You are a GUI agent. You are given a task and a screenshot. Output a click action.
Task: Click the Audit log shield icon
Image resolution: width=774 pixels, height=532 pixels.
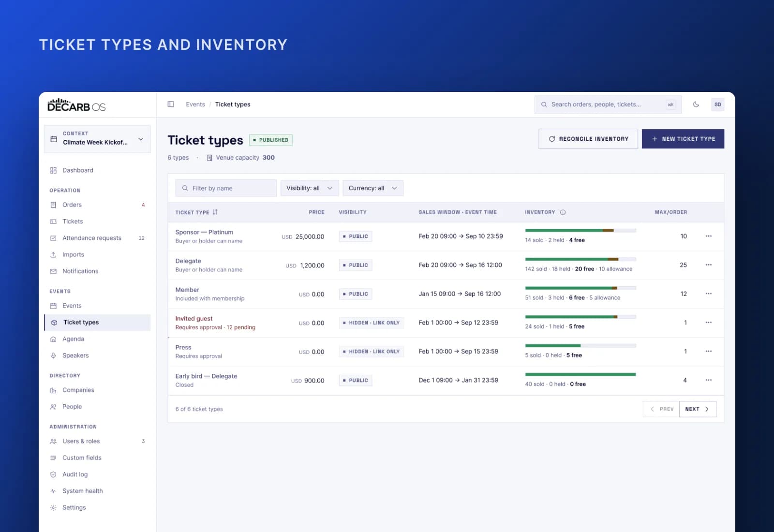[53, 474]
